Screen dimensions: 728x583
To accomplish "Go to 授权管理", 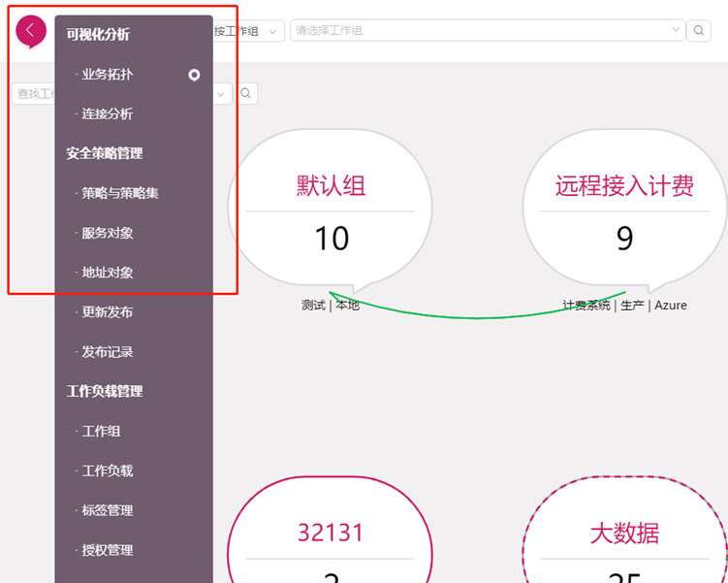I will [x=108, y=550].
